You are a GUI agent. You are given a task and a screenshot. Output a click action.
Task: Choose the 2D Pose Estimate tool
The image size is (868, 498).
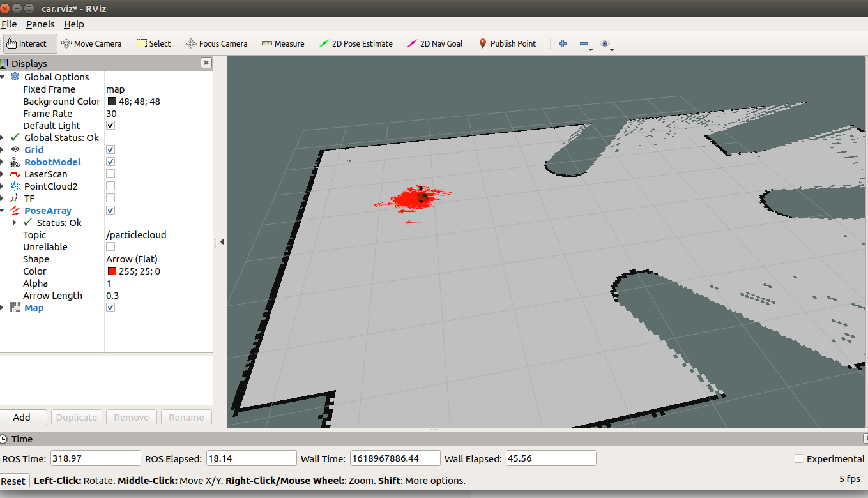point(356,43)
